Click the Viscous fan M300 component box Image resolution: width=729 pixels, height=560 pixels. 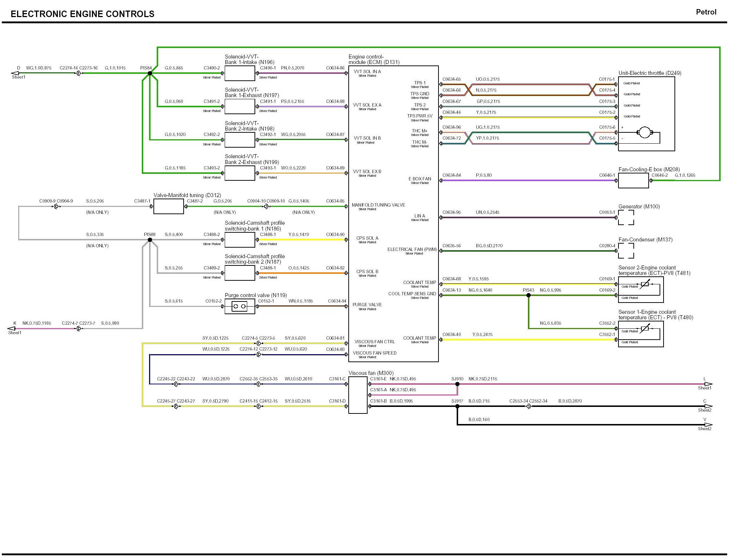[x=358, y=395]
